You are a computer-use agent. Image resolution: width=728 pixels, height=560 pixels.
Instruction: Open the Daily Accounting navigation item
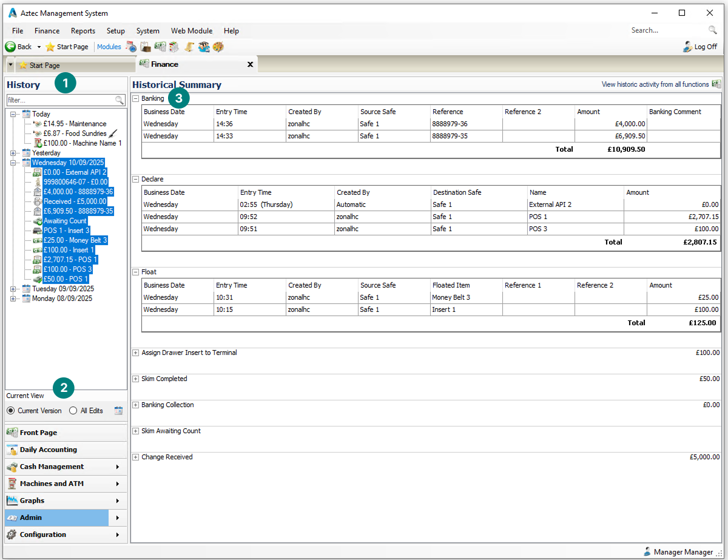pyautogui.click(x=48, y=450)
